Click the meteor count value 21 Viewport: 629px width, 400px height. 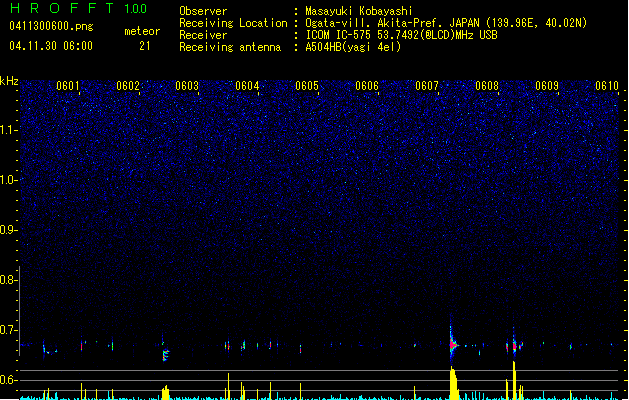click(145, 46)
